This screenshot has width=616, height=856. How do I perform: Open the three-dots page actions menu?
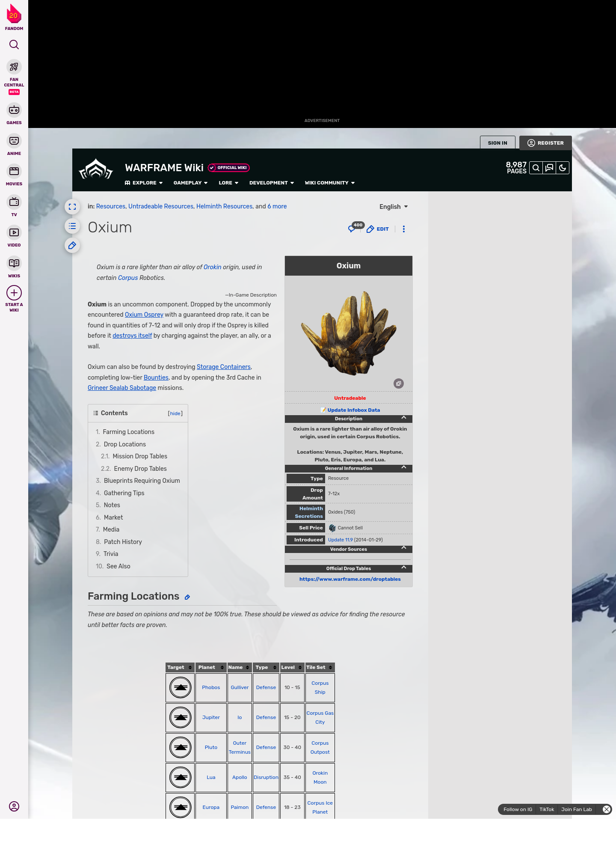coord(404,229)
